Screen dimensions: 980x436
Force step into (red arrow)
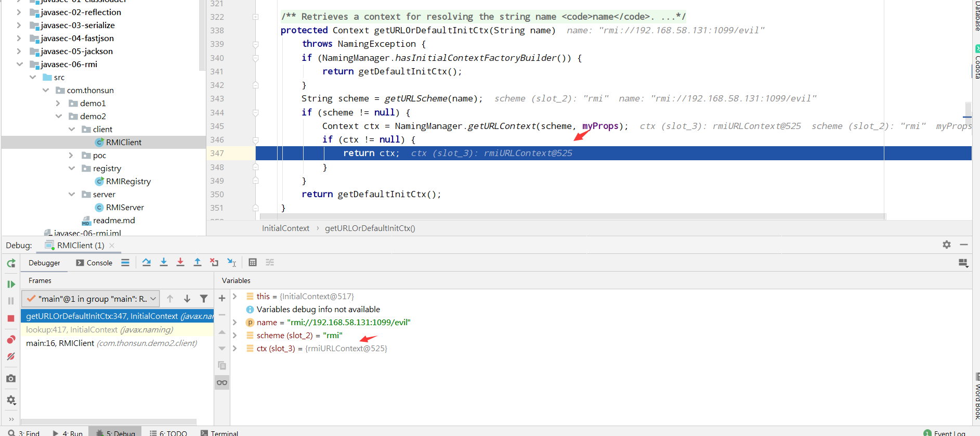click(180, 263)
